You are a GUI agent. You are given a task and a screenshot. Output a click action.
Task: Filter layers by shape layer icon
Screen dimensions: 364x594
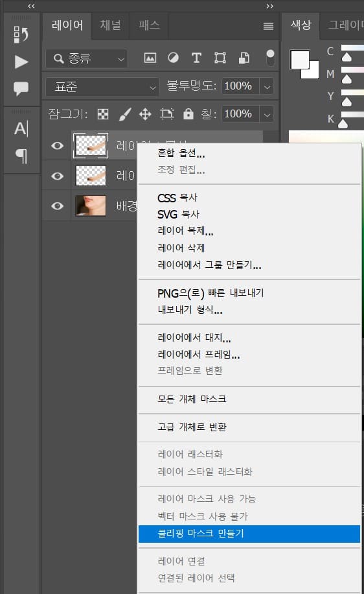coord(220,58)
